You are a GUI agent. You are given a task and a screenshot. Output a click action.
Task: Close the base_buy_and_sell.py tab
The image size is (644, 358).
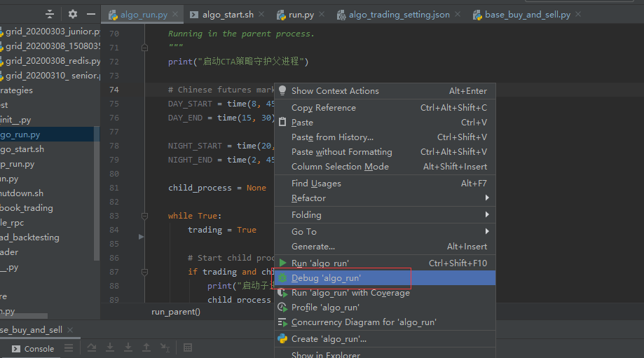coord(578,15)
